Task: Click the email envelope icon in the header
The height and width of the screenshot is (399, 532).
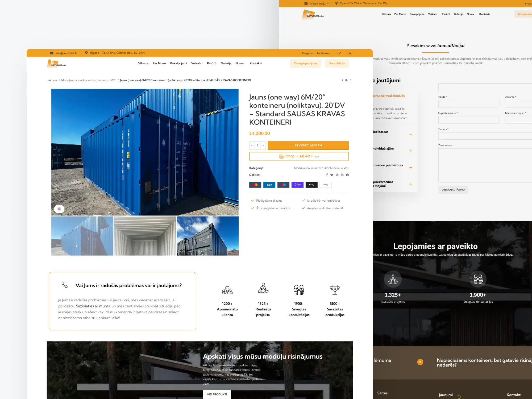Action: (51, 52)
